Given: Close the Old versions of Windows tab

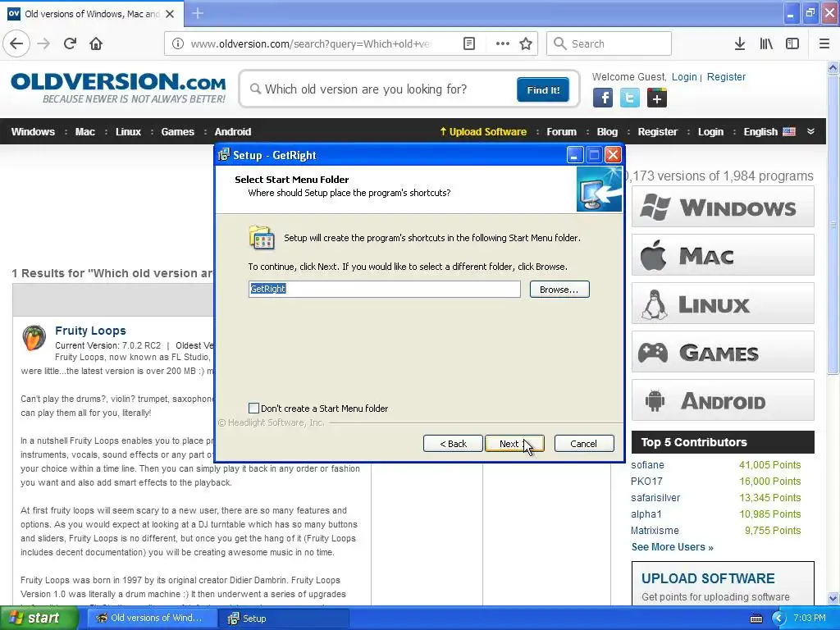Looking at the screenshot, I should (x=170, y=14).
